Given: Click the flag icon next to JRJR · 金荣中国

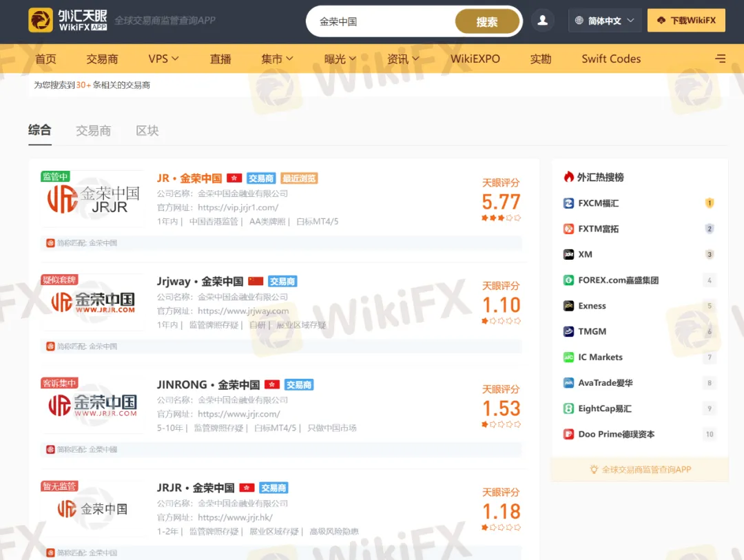Looking at the screenshot, I should pyautogui.click(x=247, y=488).
